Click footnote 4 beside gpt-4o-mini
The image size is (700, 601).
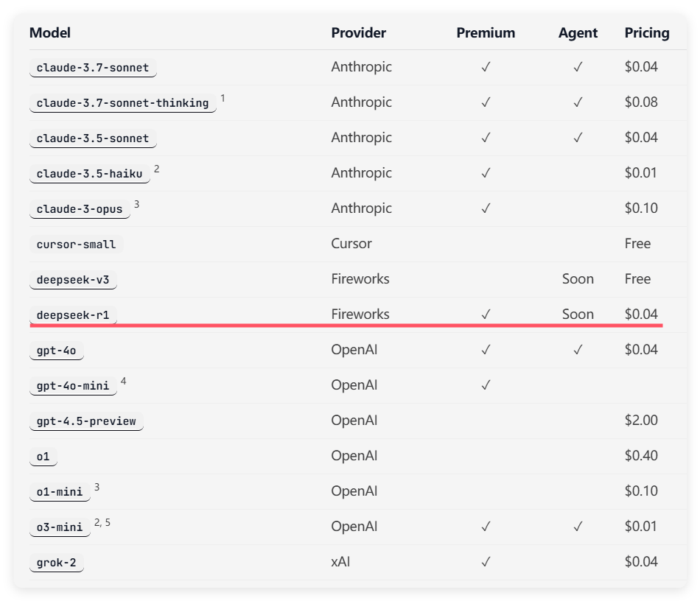click(124, 381)
